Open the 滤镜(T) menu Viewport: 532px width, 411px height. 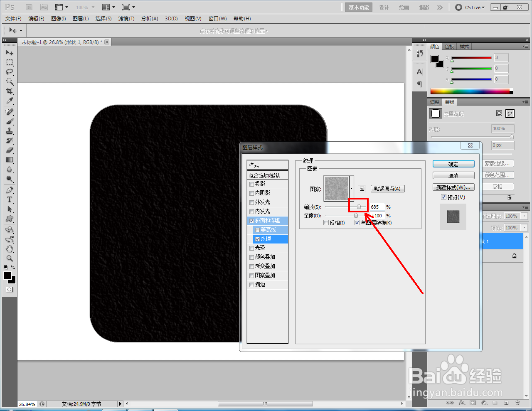coord(126,19)
